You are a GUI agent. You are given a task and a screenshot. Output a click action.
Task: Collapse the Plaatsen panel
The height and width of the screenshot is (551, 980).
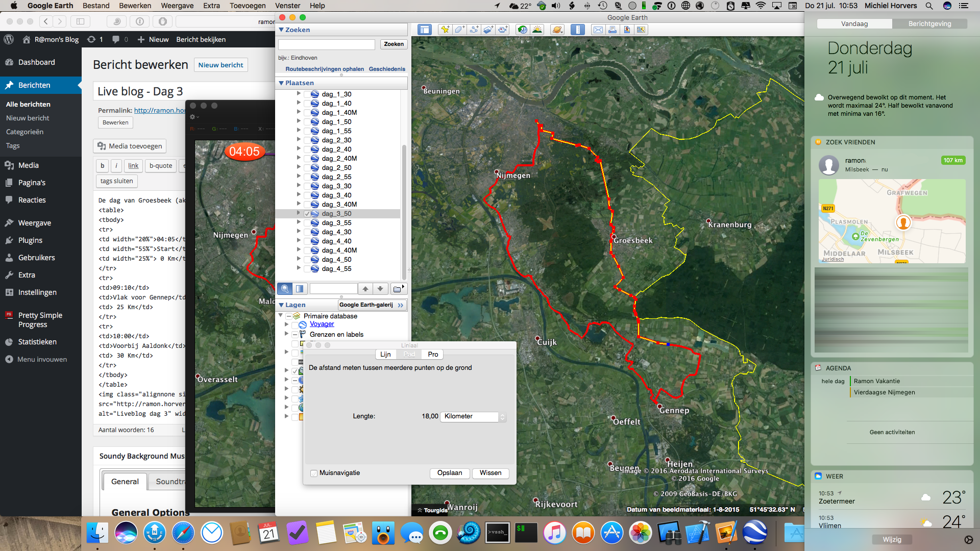tap(281, 83)
